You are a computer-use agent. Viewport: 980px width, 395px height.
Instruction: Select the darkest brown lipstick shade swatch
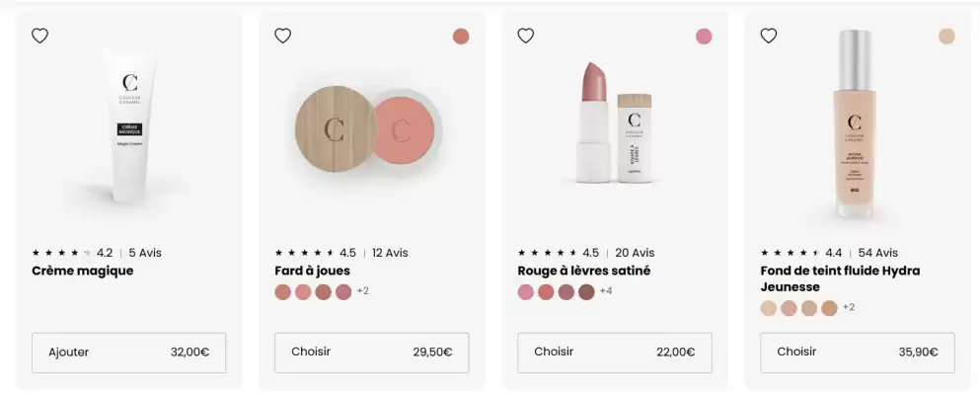coord(586,292)
